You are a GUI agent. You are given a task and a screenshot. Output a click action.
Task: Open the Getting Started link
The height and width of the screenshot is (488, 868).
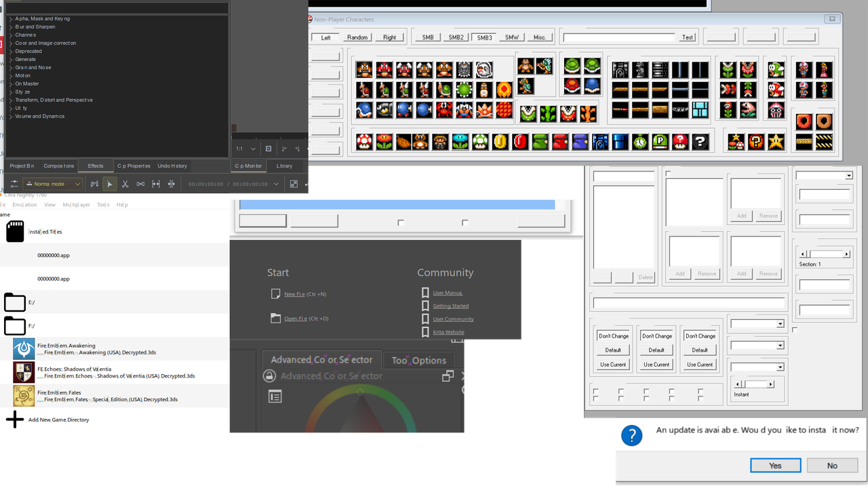click(451, 306)
